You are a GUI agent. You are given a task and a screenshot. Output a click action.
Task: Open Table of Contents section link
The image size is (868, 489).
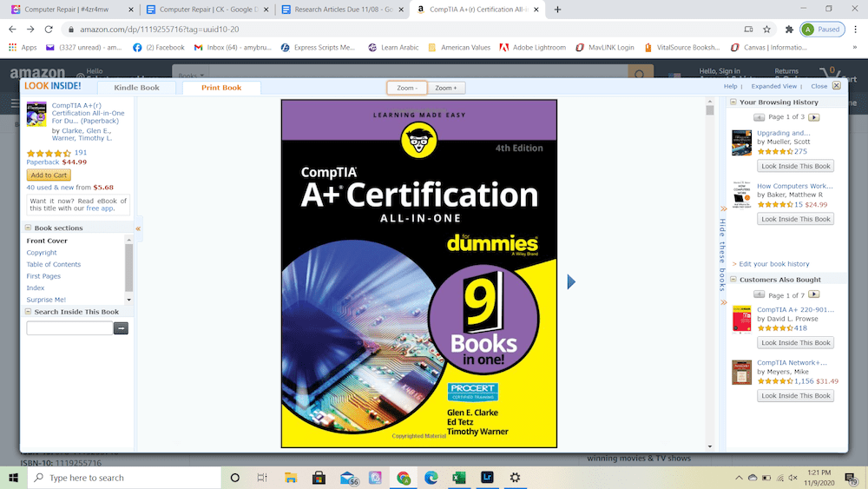point(54,264)
